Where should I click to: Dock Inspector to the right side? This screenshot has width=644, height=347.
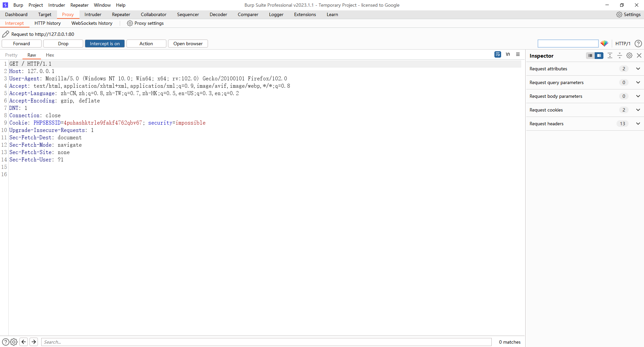tap(599, 56)
